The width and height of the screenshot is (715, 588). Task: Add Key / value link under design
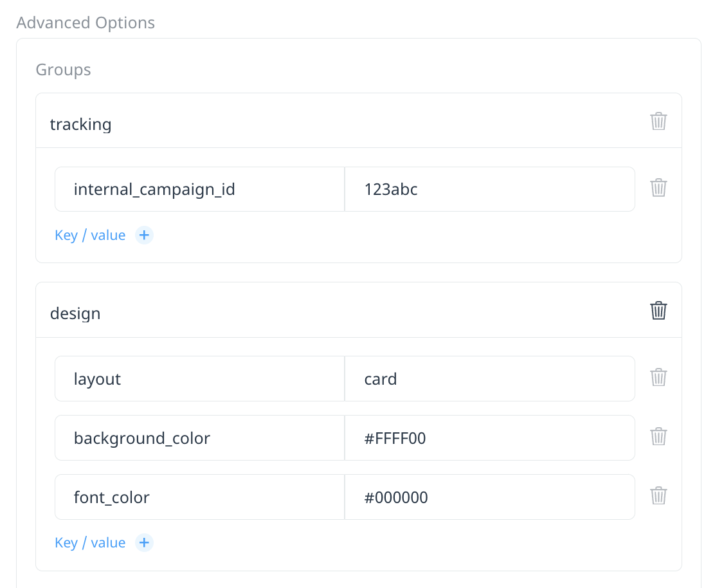[x=90, y=543]
